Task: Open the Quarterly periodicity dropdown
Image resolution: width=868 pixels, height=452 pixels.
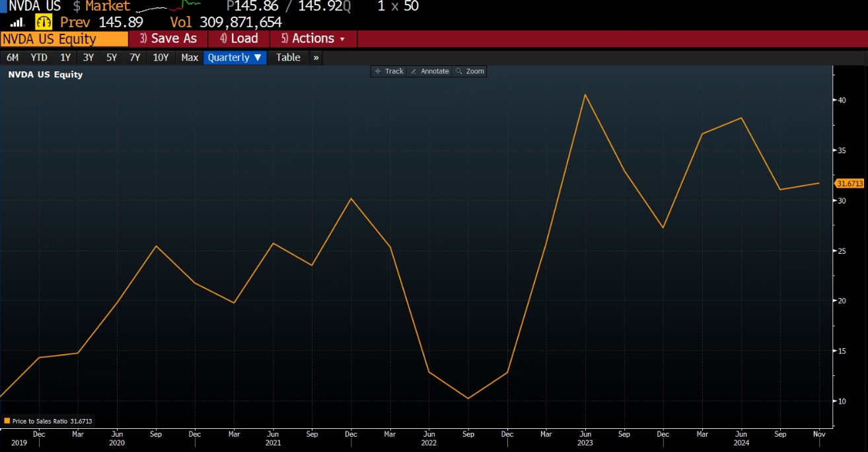Action: [x=235, y=57]
